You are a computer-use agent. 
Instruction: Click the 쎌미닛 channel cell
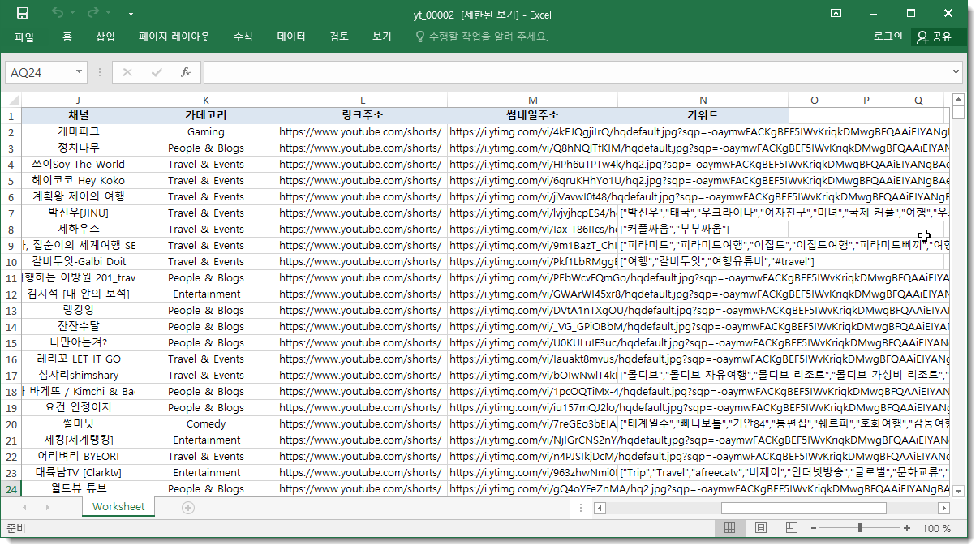coord(78,423)
